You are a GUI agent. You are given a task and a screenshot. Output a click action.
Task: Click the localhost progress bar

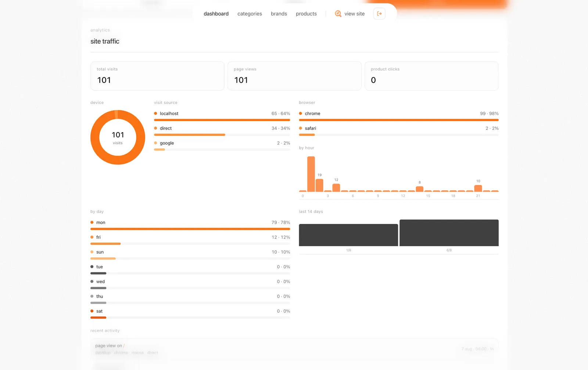222,120
